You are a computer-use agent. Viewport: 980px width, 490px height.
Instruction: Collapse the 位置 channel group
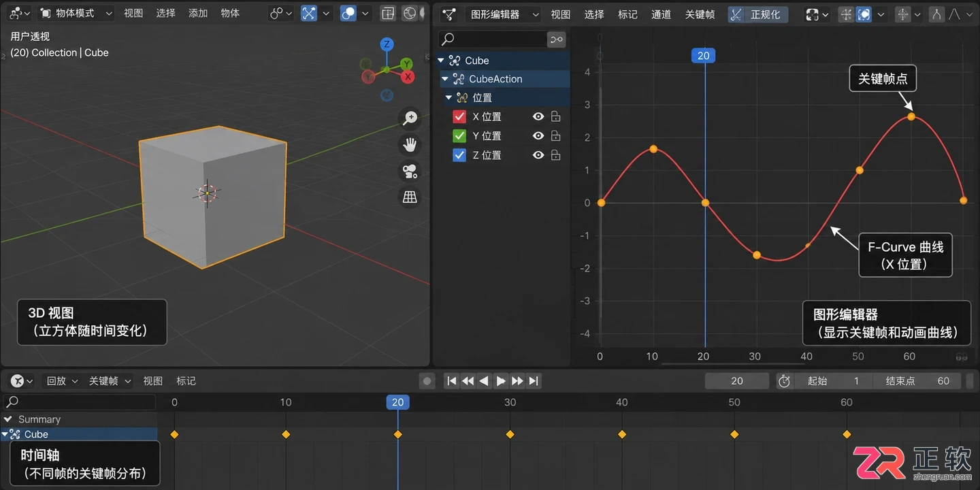449,98
